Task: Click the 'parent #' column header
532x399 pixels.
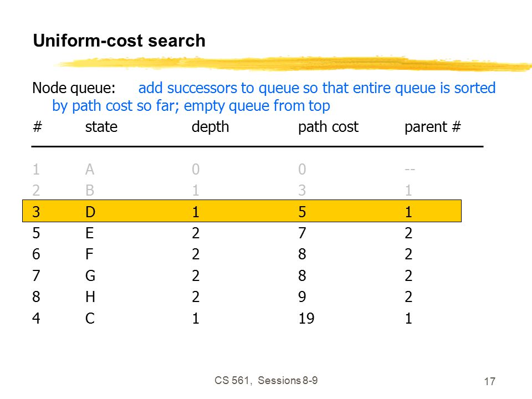Action: pyautogui.click(x=433, y=127)
